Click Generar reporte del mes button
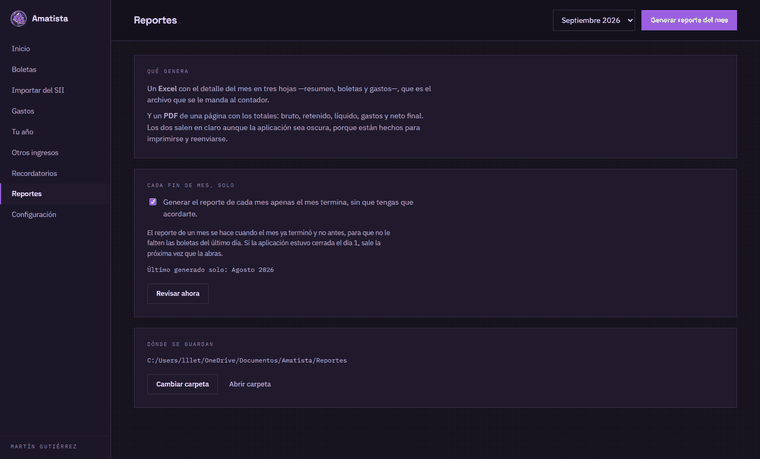 pyautogui.click(x=689, y=20)
